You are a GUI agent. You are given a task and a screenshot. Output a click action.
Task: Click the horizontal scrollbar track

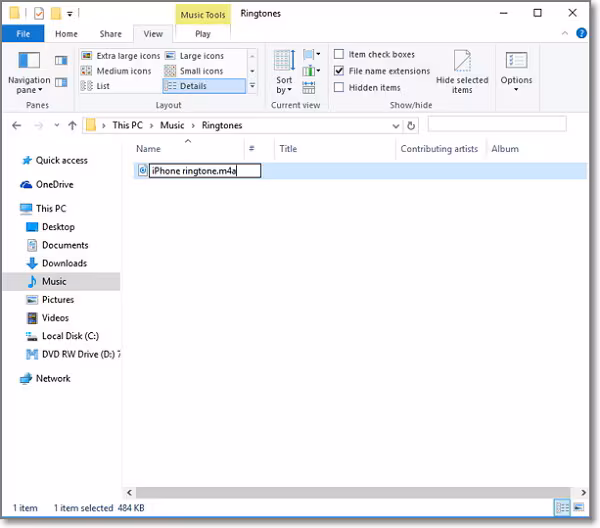tap(353, 492)
